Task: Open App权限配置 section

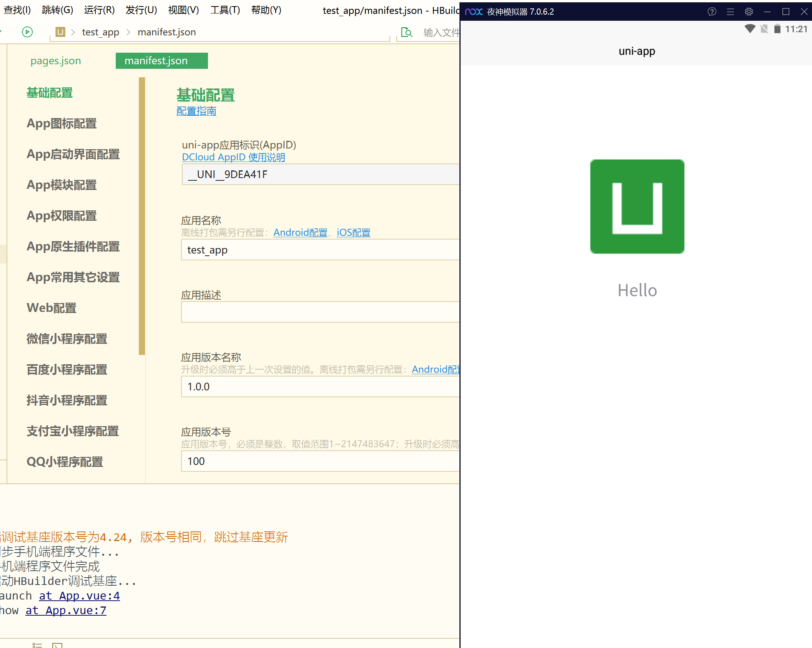Action: pos(62,216)
